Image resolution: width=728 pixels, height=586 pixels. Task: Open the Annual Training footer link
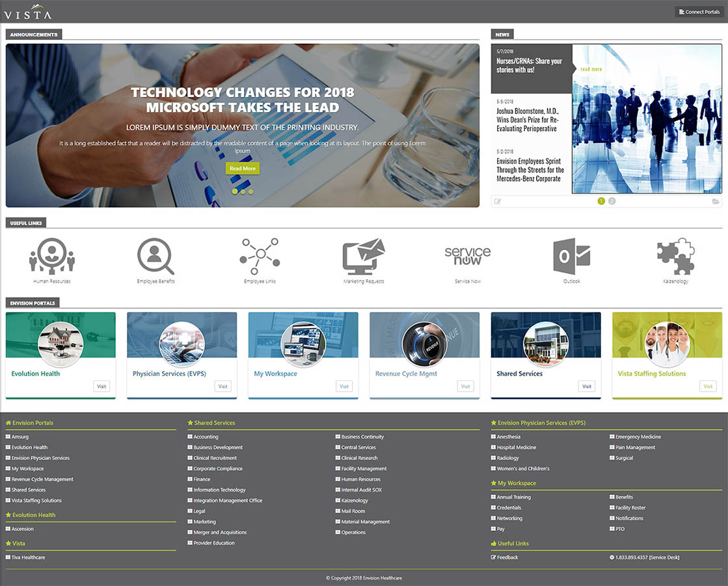click(513, 497)
